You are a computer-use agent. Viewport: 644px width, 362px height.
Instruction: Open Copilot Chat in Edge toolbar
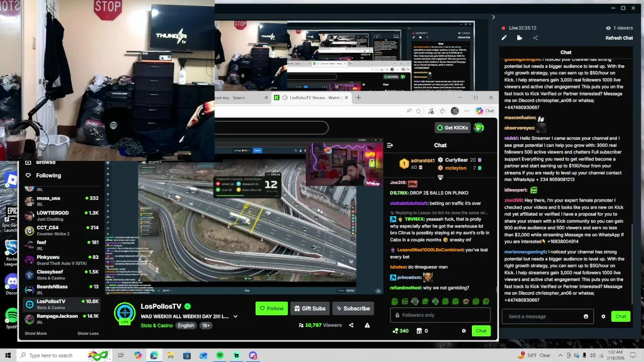click(x=485, y=111)
